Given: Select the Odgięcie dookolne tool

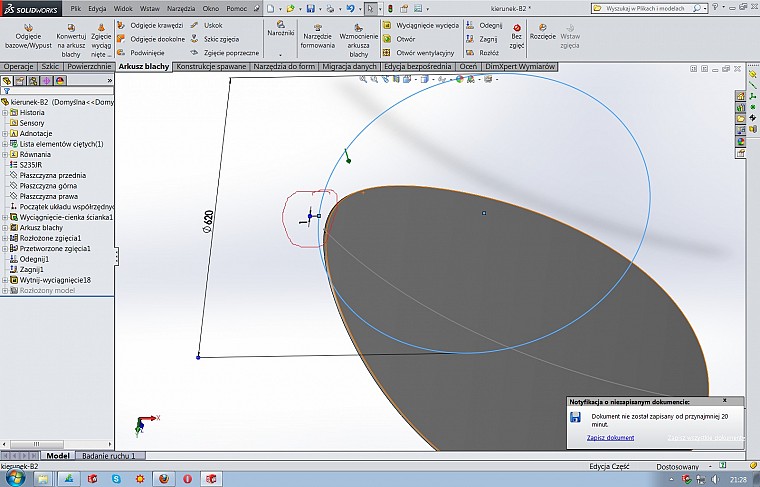Looking at the screenshot, I should click(x=151, y=39).
